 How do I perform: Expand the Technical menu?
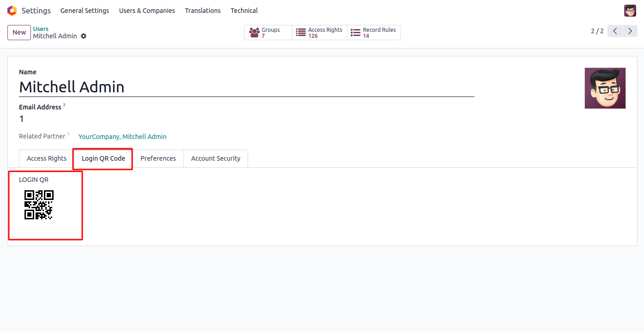point(244,11)
